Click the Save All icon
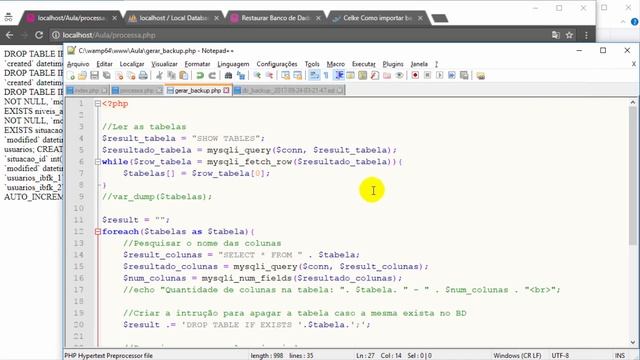 tap(107, 76)
